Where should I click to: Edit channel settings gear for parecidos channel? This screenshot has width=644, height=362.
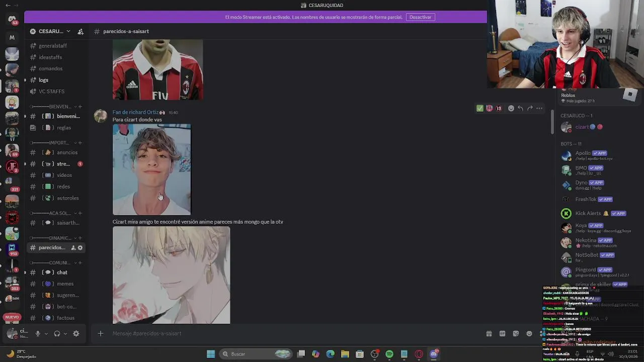[80, 247]
